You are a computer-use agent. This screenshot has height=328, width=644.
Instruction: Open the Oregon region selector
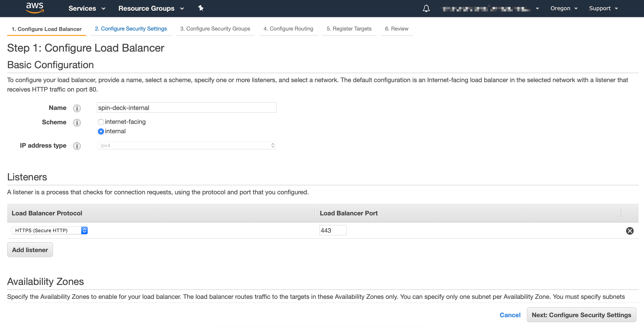[x=564, y=9]
